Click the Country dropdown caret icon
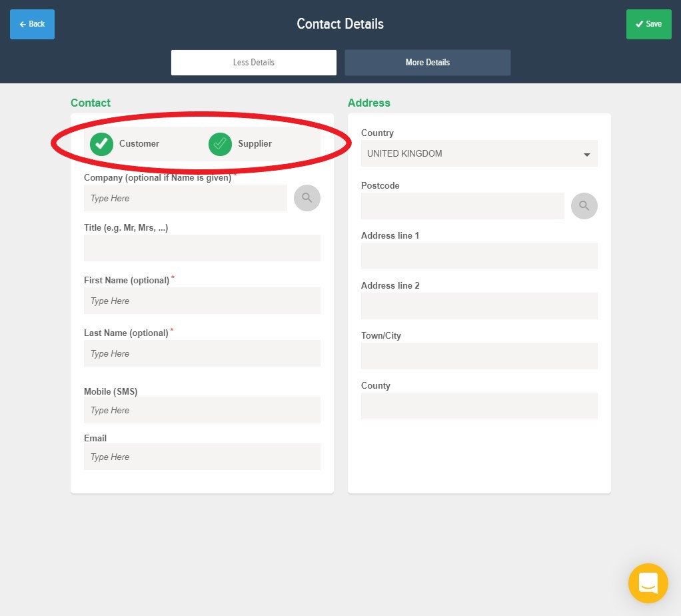This screenshot has width=681, height=616. (x=587, y=154)
